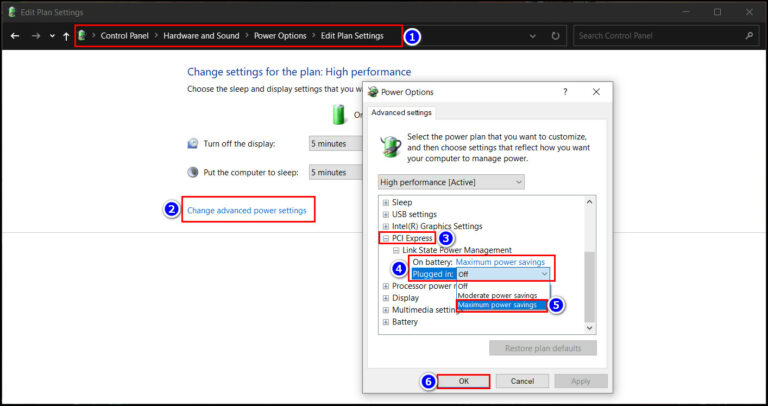Expand the USB settings node

click(386, 214)
